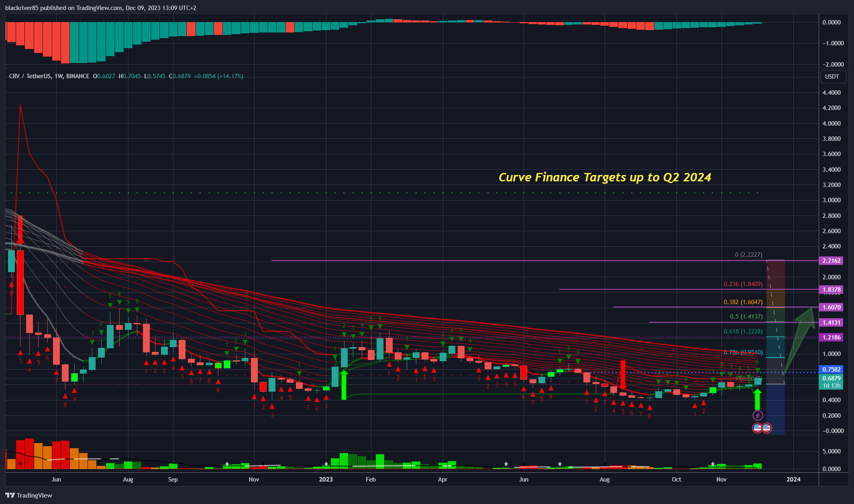The width and height of the screenshot is (854, 504).
Task: Select the 1.8378 price axis label
Action: click(x=832, y=289)
